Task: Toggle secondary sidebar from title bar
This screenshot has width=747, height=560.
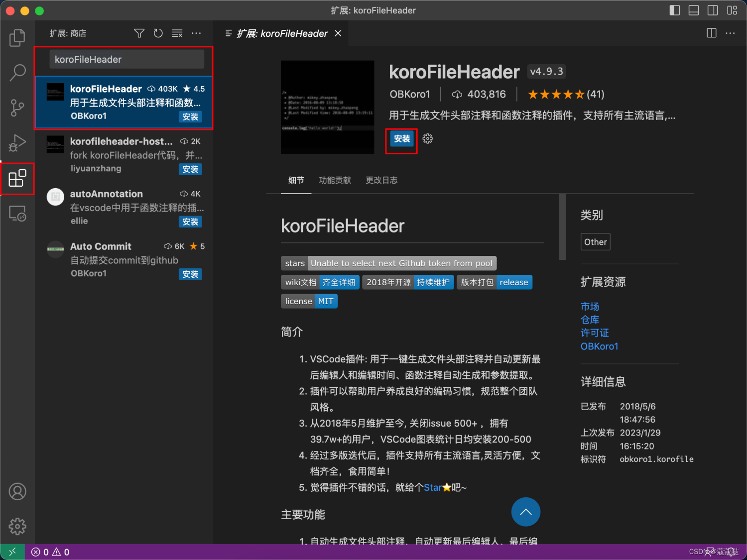Action: click(x=713, y=10)
